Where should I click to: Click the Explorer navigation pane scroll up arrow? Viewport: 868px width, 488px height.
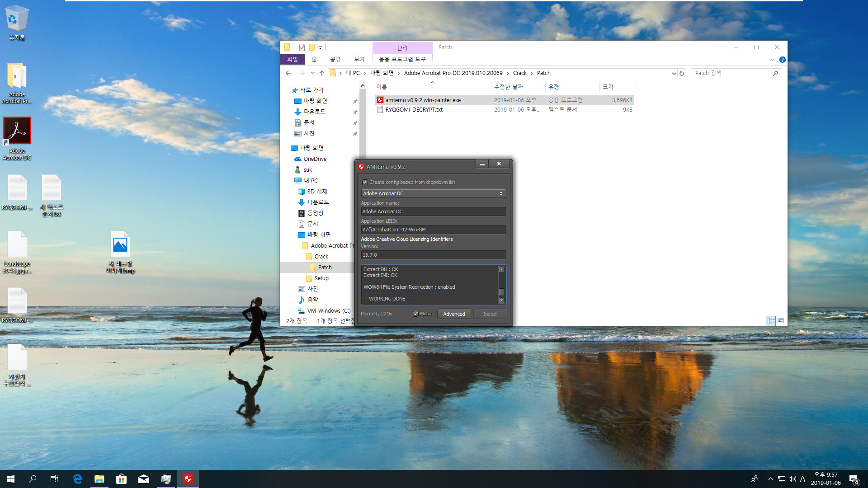363,85
